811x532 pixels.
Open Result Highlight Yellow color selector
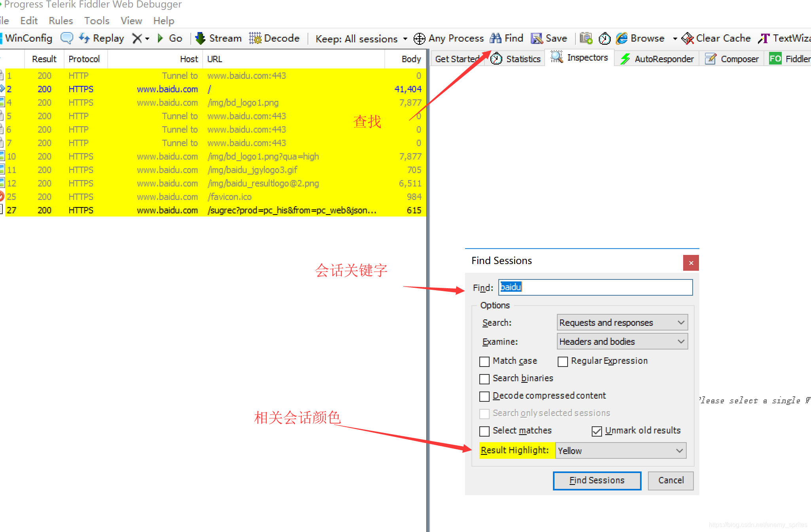(620, 451)
